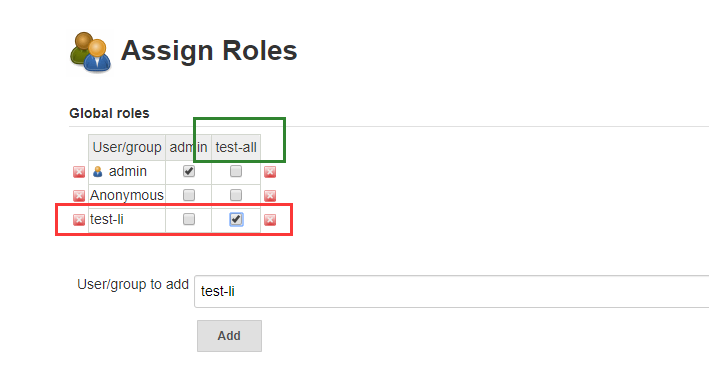The image size is (709, 367).
Task: Click the Global roles section heading
Action: point(109,113)
